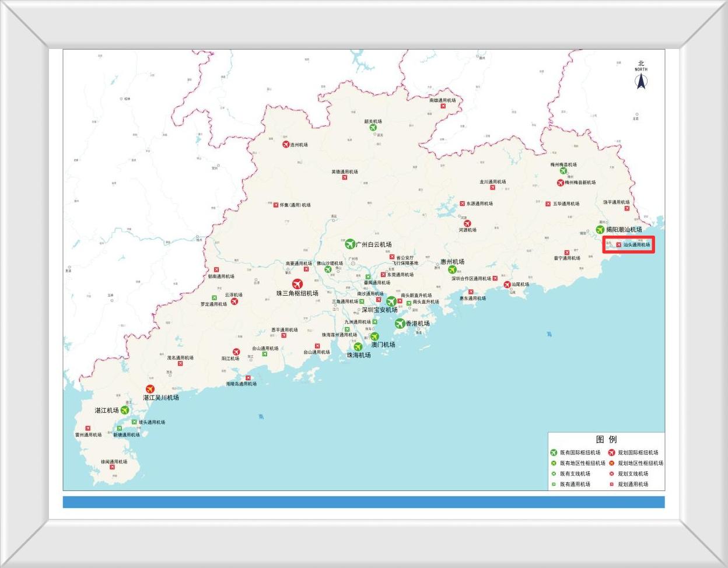Select the 香港机场 green plane icon
This screenshot has width=728, height=568.
coord(400,324)
